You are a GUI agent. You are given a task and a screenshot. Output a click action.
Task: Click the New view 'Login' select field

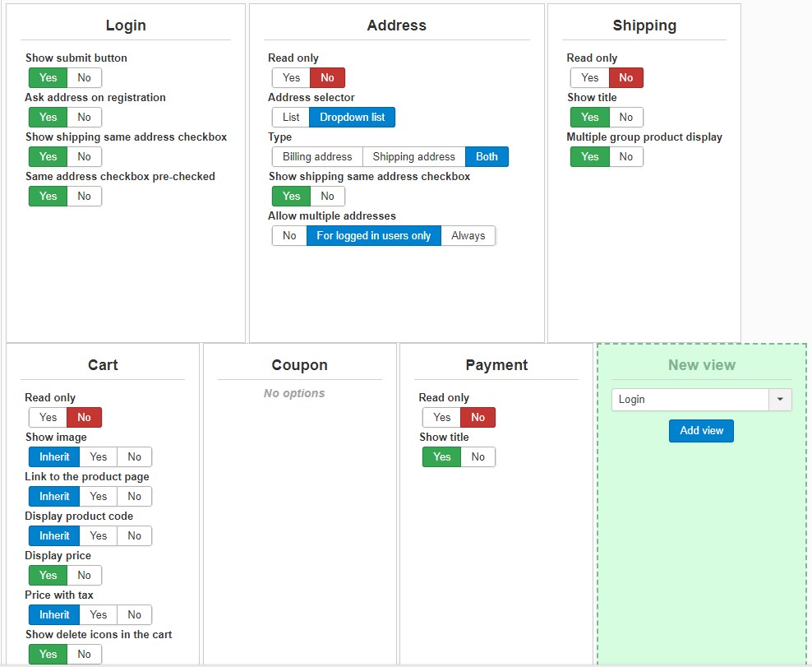[690, 400]
